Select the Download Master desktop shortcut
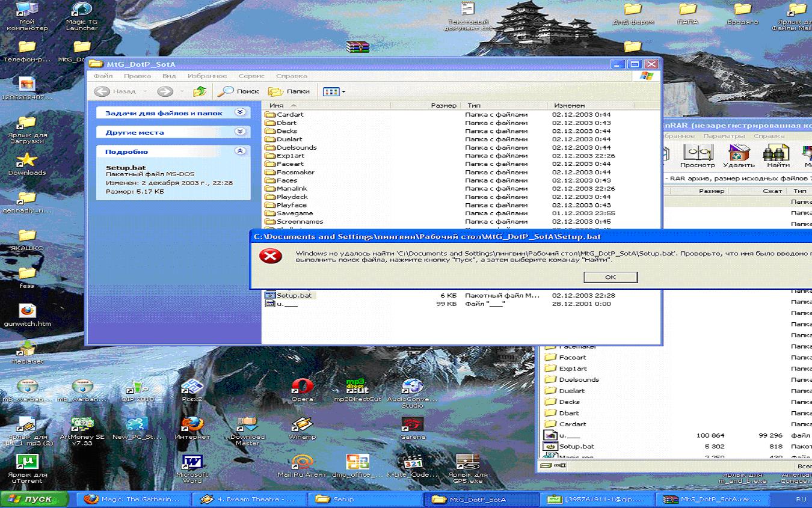The image size is (812, 508). [x=247, y=432]
